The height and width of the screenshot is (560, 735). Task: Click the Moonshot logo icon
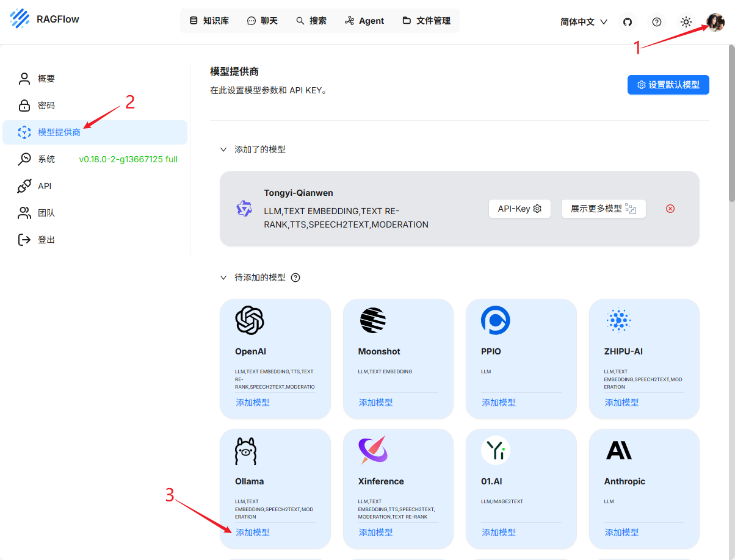pos(373,320)
